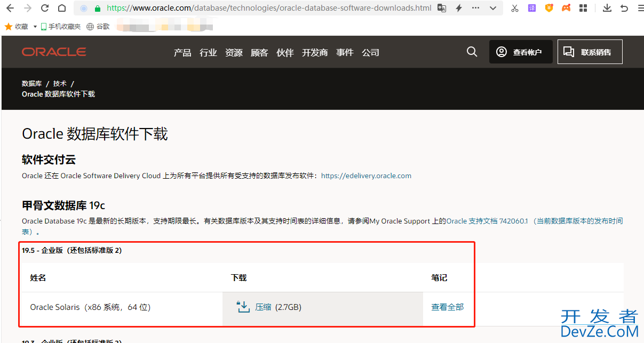Click the download icon beside 压缩
The image size is (644, 343).
coord(243,307)
